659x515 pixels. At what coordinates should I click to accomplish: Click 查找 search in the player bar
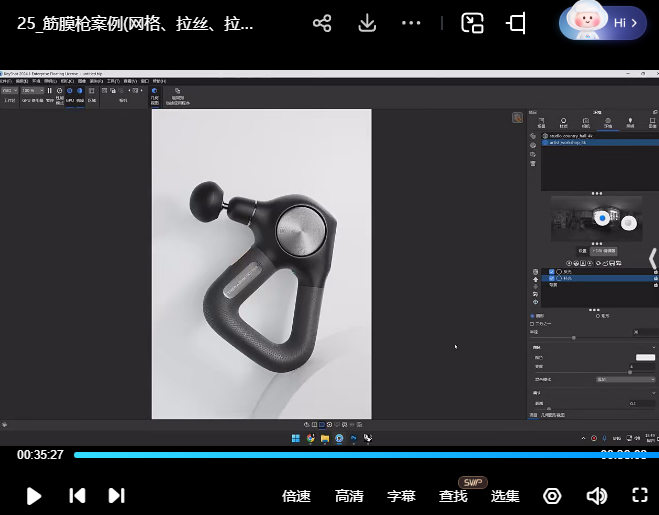point(453,496)
